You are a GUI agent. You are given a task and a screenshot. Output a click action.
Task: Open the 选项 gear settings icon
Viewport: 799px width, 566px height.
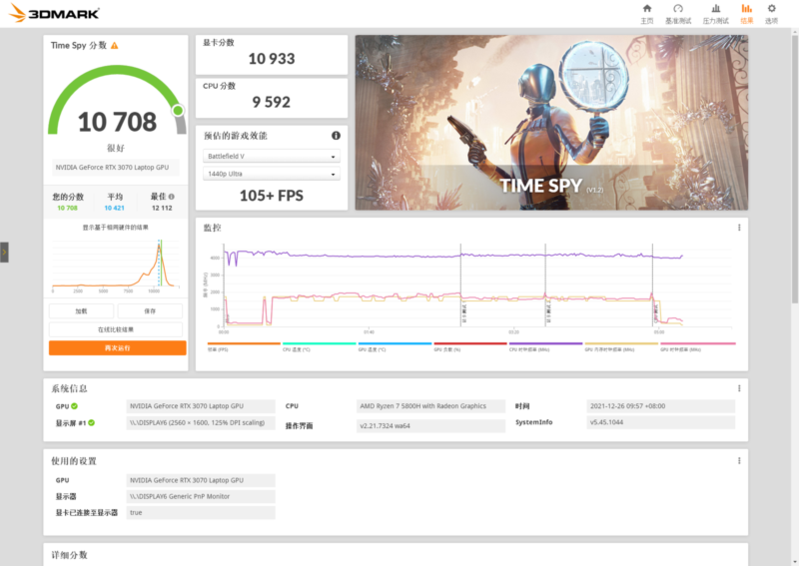(771, 13)
